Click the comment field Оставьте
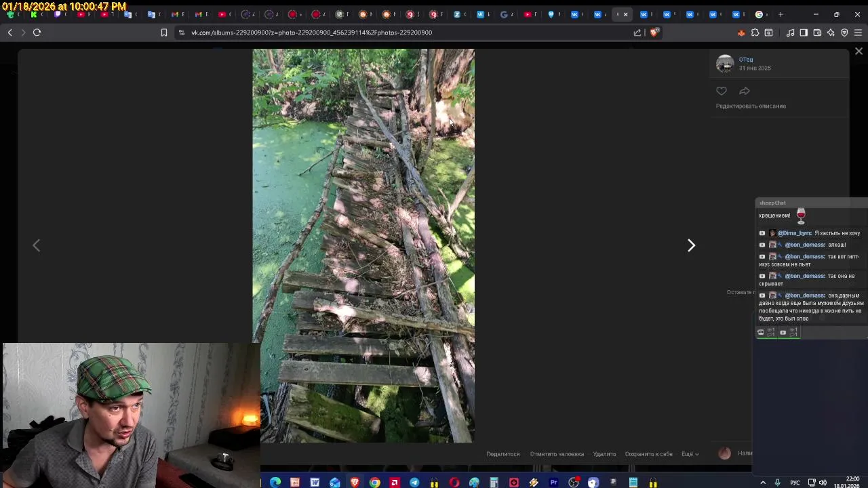Screen dimensions: 868x488 pos(740,292)
